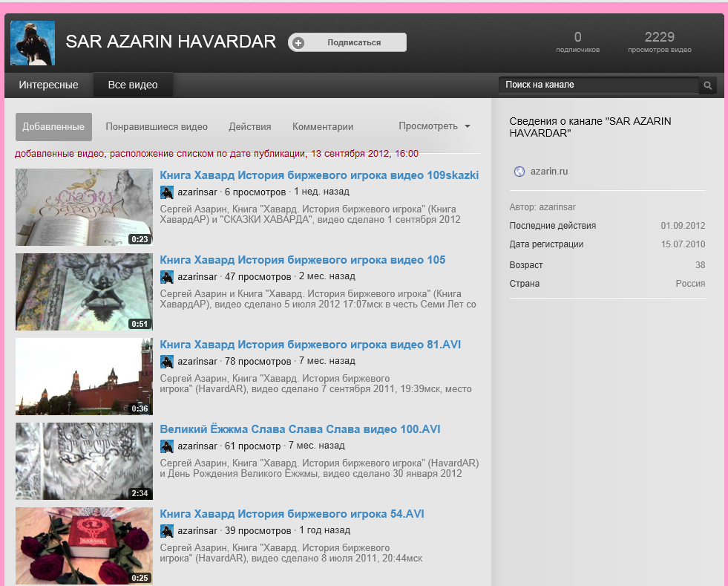Open video title ending with 54.AVI
The height and width of the screenshot is (586, 728).
[x=292, y=513]
